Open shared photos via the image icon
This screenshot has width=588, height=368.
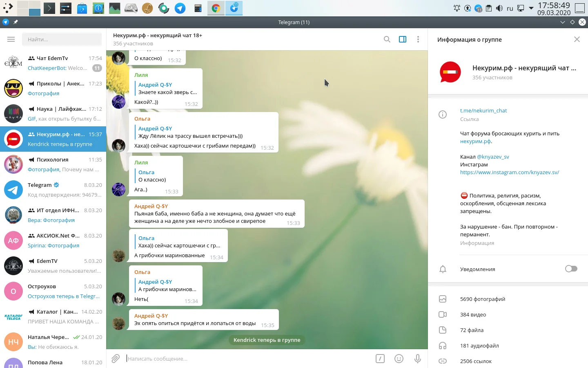click(443, 299)
